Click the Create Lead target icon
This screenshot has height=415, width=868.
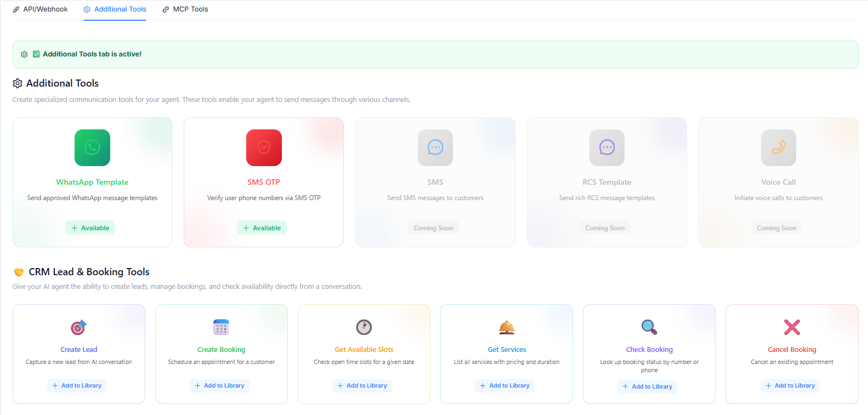click(x=79, y=327)
